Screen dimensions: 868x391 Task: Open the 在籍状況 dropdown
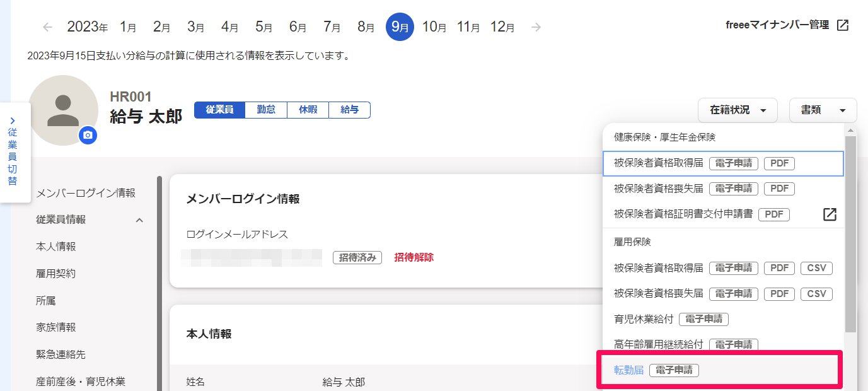click(738, 110)
